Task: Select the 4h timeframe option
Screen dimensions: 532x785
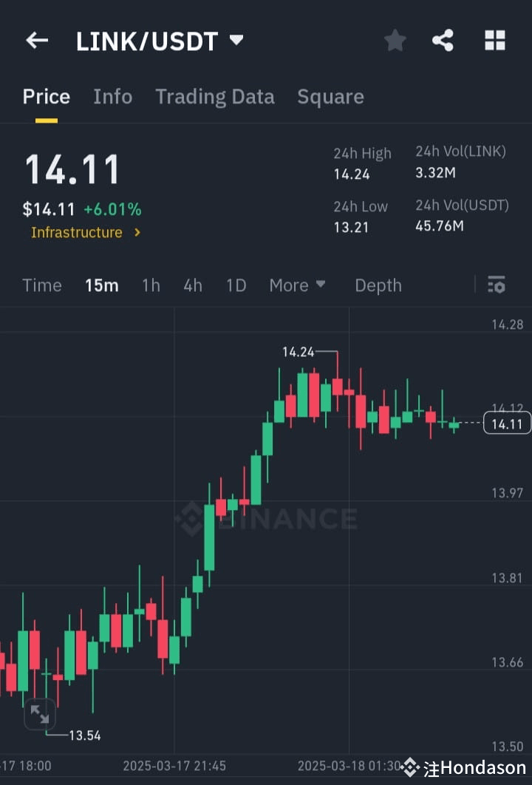Action: click(193, 285)
